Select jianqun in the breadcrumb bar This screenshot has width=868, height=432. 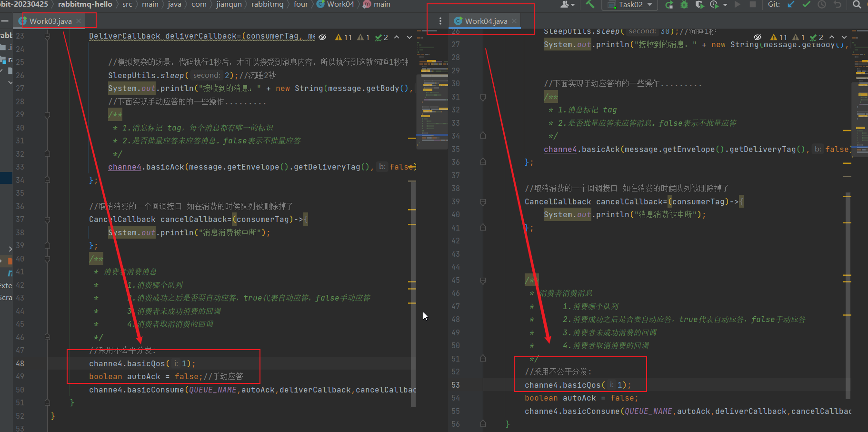[229, 4]
